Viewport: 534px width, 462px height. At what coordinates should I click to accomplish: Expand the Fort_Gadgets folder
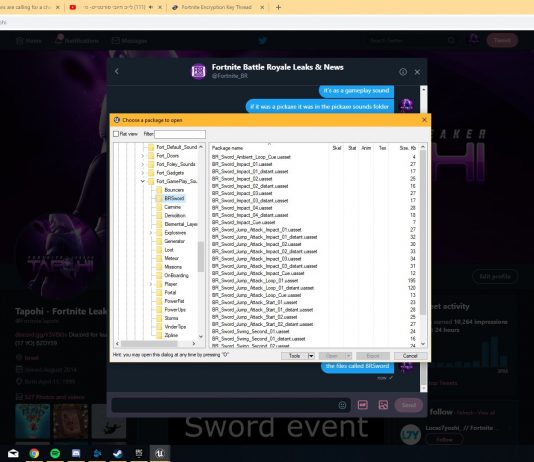pos(143,173)
